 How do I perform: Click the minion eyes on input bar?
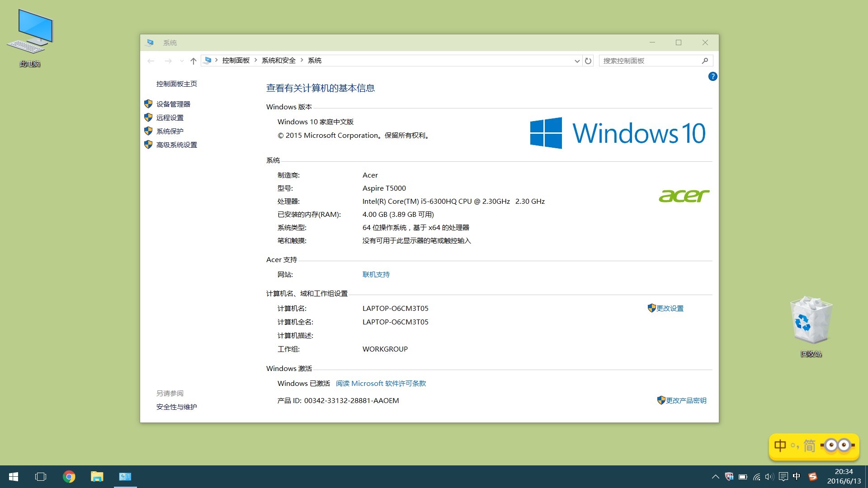coord(838,446)
